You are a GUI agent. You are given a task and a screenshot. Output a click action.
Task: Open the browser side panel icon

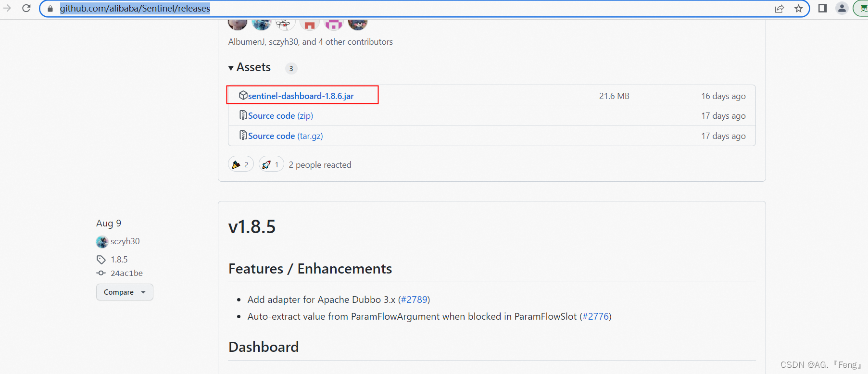[x=823, y=8]
